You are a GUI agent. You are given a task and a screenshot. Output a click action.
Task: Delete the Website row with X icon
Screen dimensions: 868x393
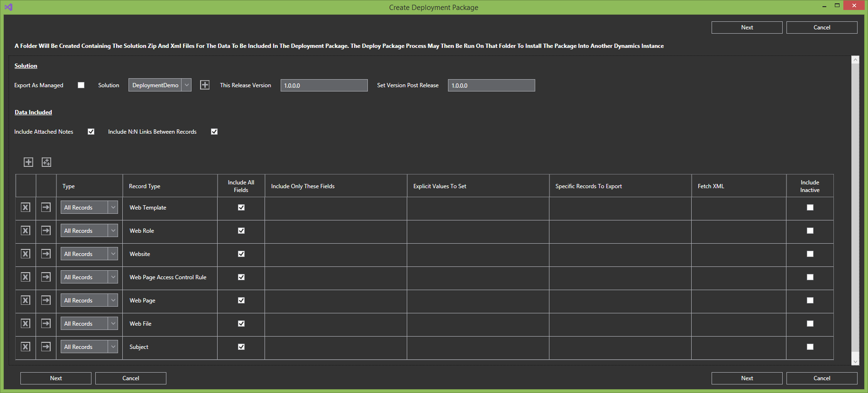(26, 254)
